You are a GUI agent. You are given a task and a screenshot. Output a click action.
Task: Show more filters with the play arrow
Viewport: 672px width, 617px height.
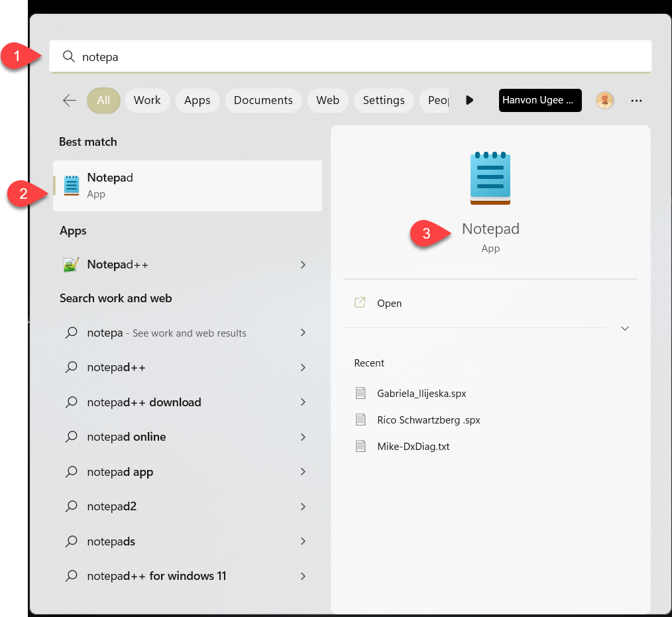pyautogui.click(x=470, y=100)
